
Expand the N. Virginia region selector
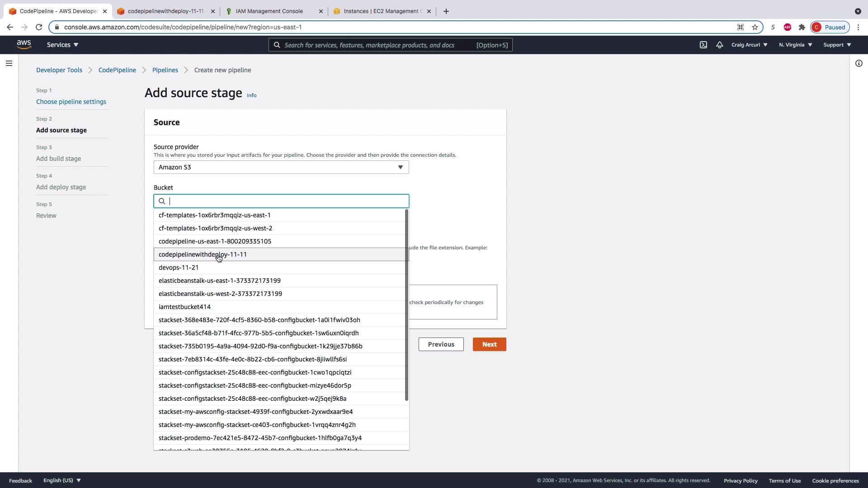click(795, 45)
